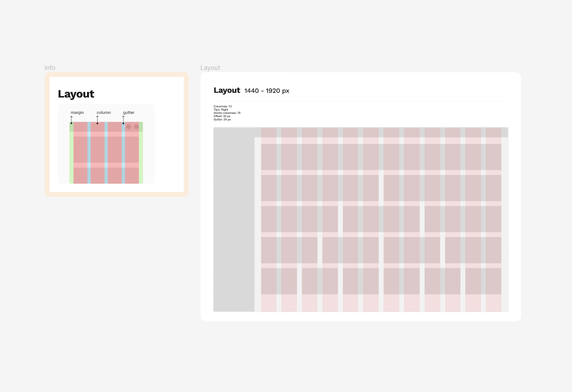Select the "Ancho columnas: 76" text
Image resolution: width=572 pixels, height=392 pixels.
[227, 113]
